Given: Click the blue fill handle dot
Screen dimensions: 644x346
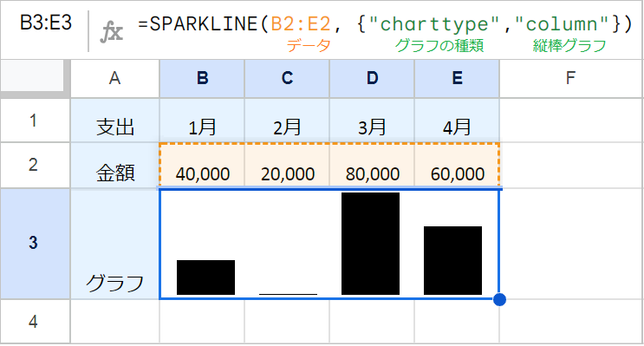Looking at the screenshot, I should [499, 299].
